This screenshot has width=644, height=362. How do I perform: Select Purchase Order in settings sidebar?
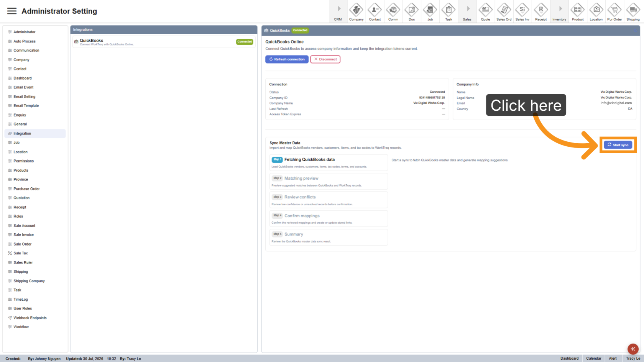35,188
